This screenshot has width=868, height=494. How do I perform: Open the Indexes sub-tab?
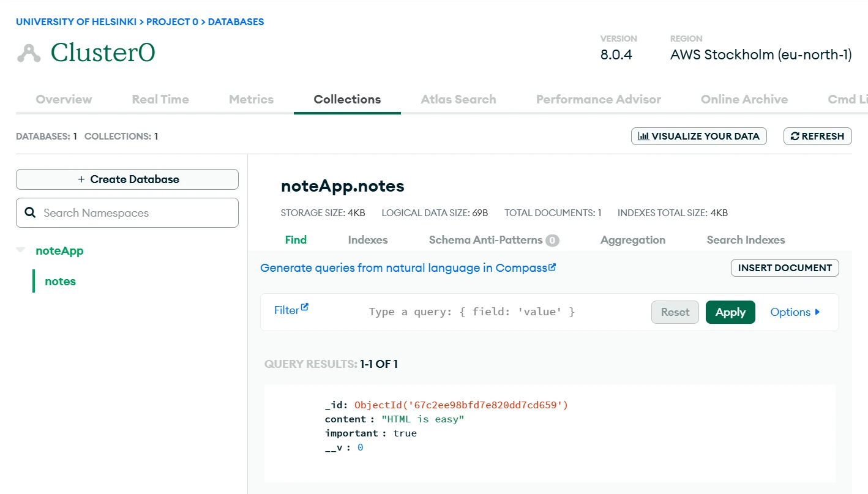(368, 240)
